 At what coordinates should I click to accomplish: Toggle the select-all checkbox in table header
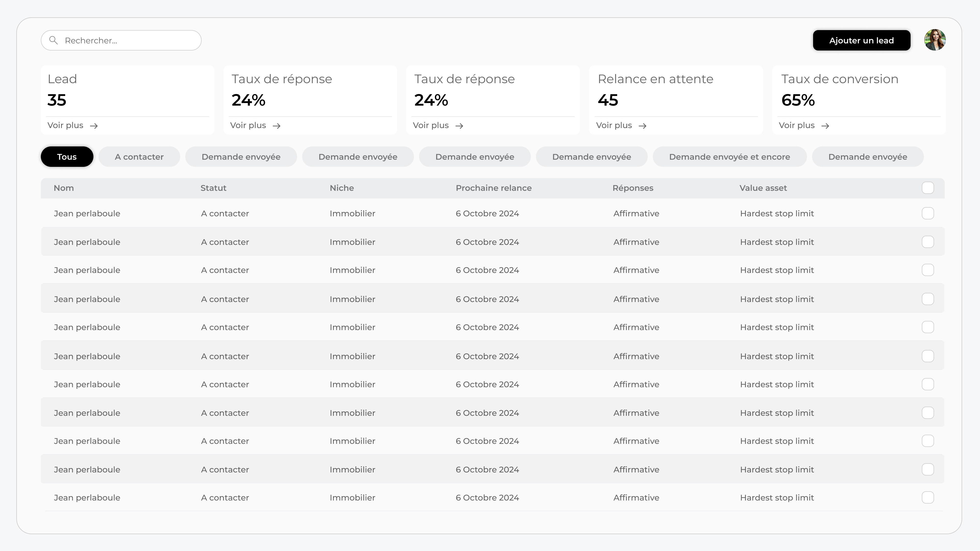pos(927,188)
